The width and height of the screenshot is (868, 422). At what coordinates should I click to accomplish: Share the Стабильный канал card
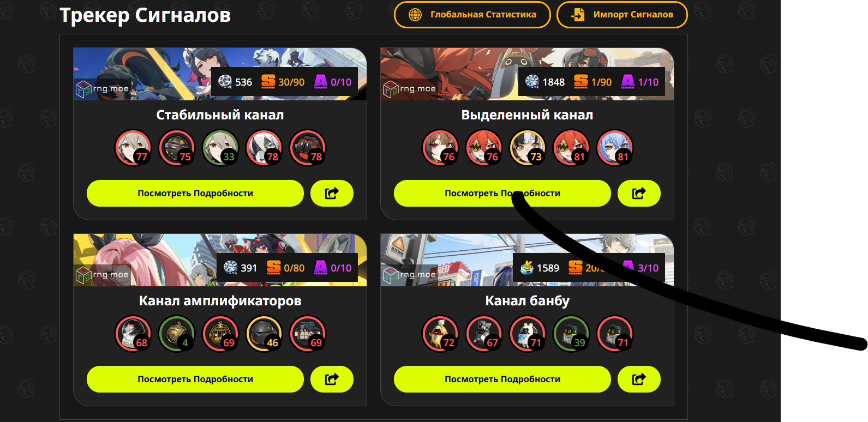332,193
